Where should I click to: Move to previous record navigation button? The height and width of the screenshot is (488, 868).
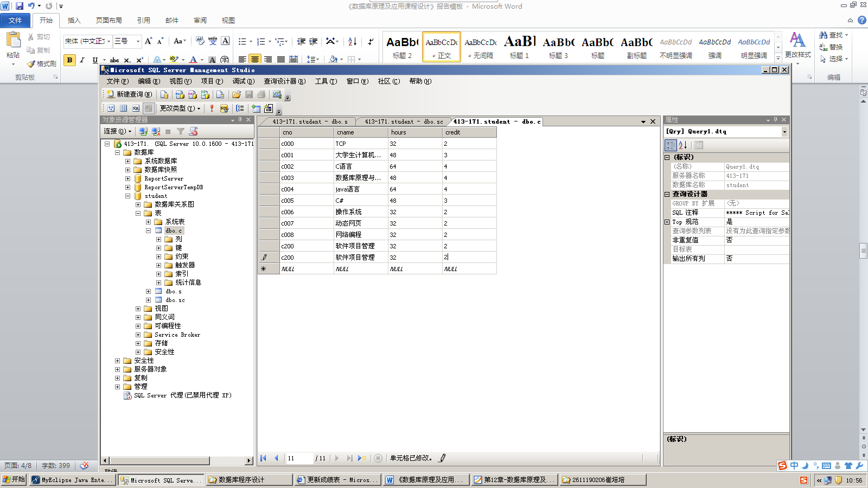pos(276,458)
